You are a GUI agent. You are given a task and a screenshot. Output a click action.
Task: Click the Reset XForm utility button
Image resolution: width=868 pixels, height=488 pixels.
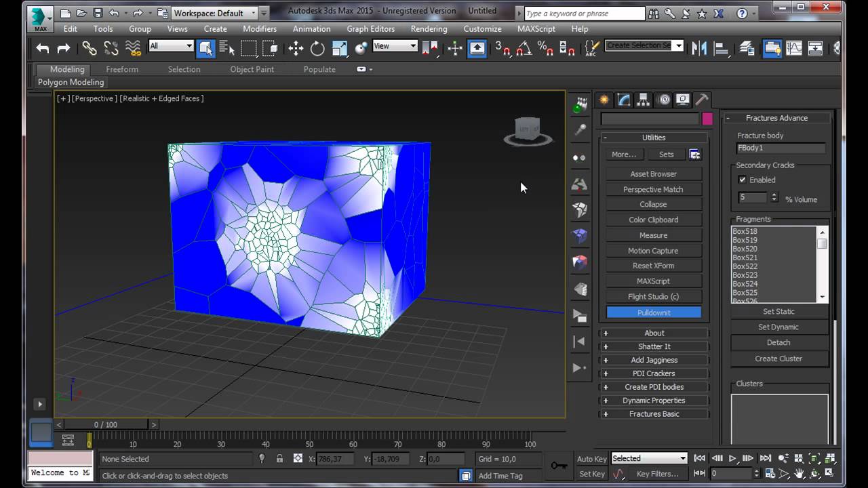coord(653,266)
